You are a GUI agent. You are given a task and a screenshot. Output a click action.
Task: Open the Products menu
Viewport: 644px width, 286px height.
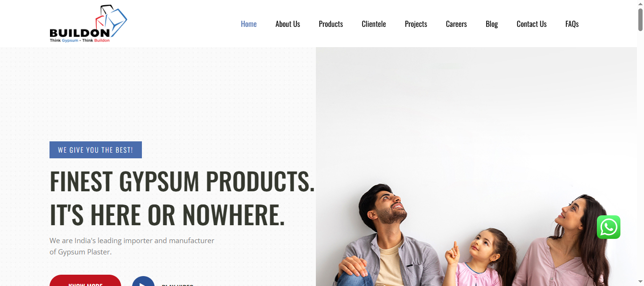click(331, 24)
